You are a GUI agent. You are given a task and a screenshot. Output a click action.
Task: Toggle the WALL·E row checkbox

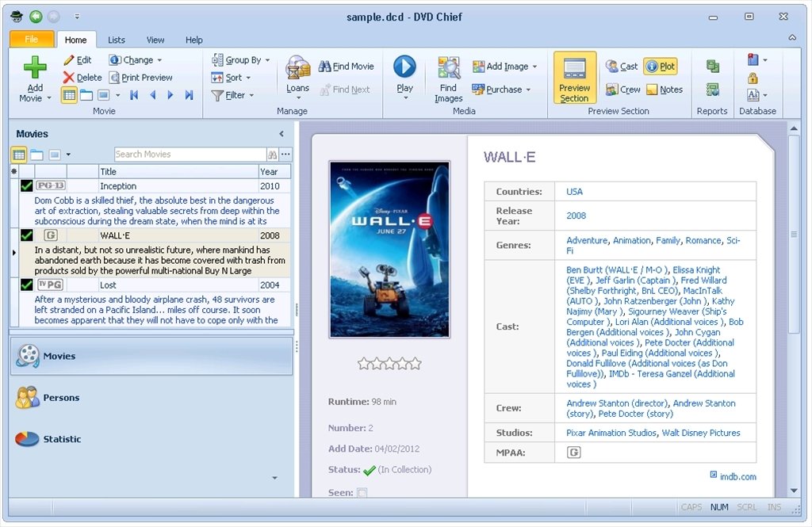pos(26,235)
